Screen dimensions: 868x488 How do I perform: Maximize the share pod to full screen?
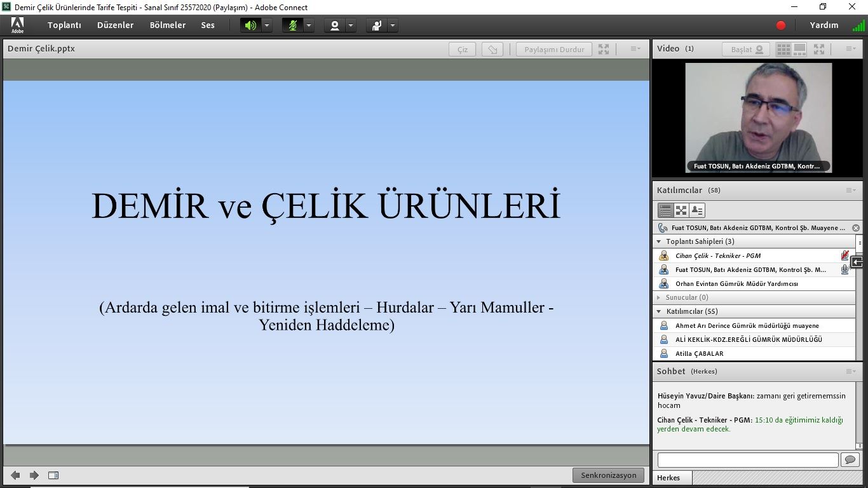pos(604,49)
